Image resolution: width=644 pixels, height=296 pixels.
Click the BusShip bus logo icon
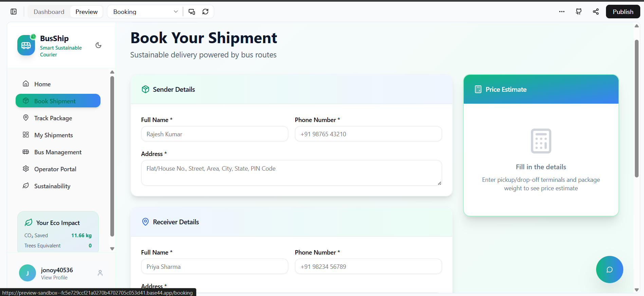pos(26,45)
